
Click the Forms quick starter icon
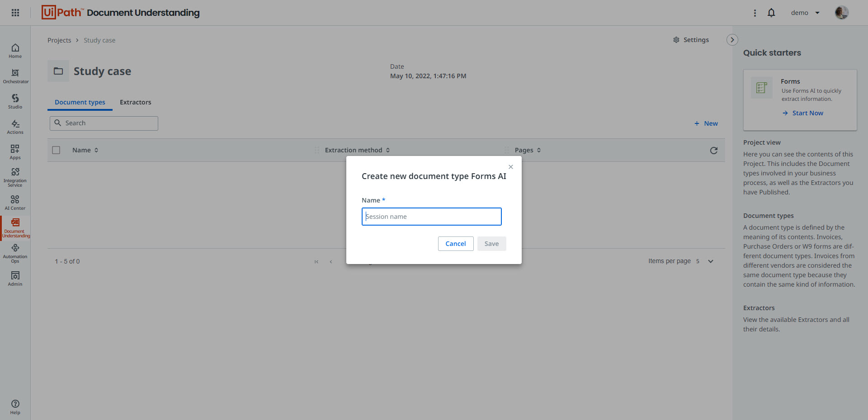pos(762,88)
